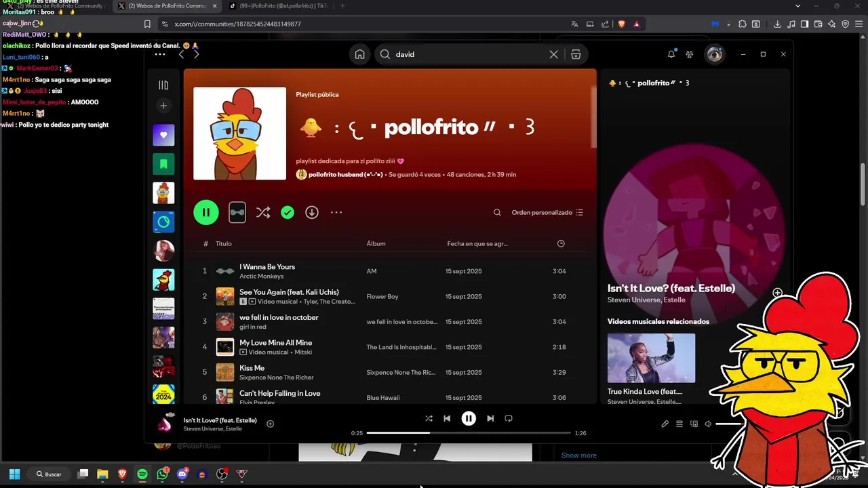Toggle shuffle in the bottom player
Screen dimensions: 868x488
(x=429, y=418)
